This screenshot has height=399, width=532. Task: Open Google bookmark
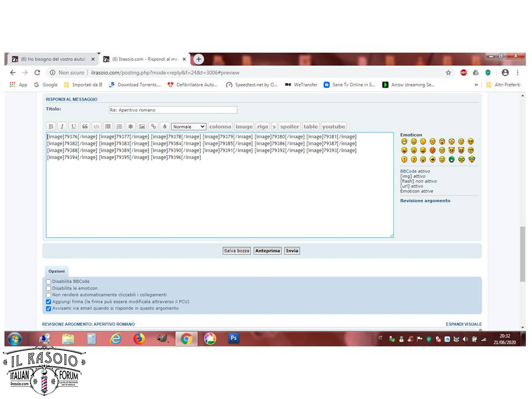(x=46, y=85)
